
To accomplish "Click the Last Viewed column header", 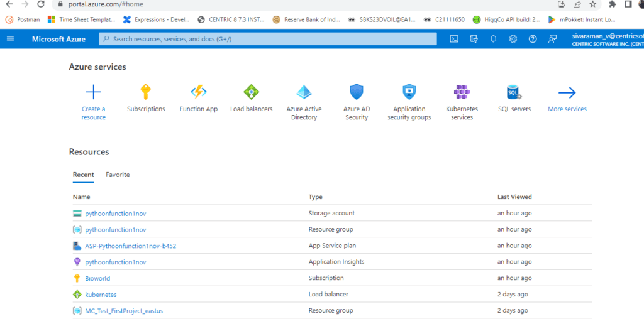I will (514, 197).
